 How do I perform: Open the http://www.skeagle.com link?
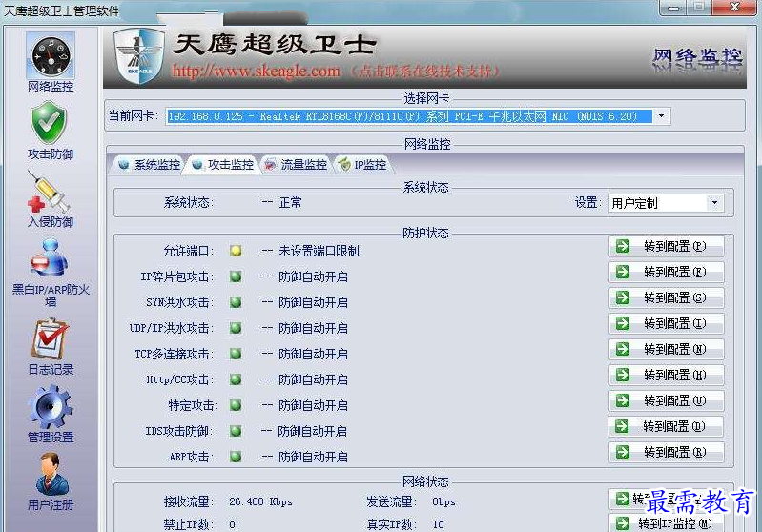[257, 71]
